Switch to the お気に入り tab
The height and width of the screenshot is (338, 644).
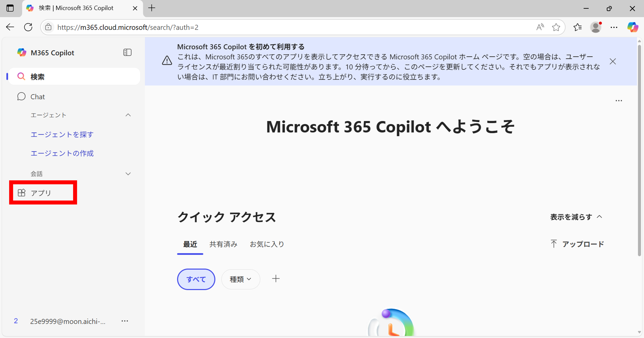click(267, 244)
